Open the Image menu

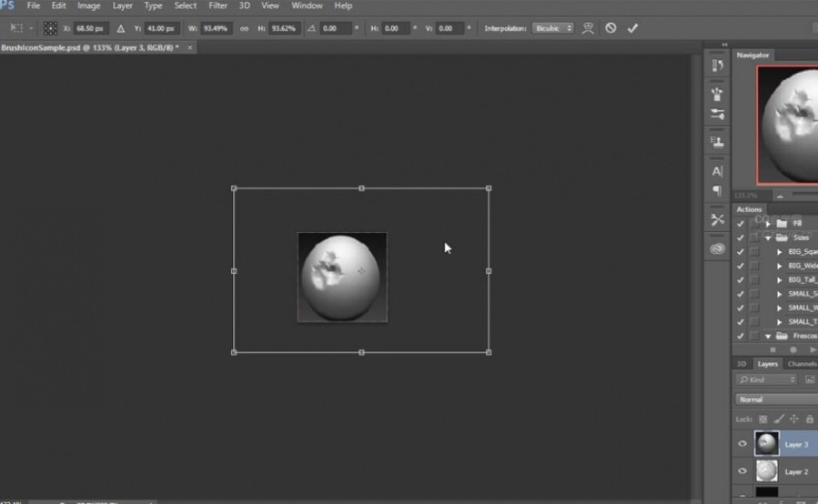tap(88, 5)
